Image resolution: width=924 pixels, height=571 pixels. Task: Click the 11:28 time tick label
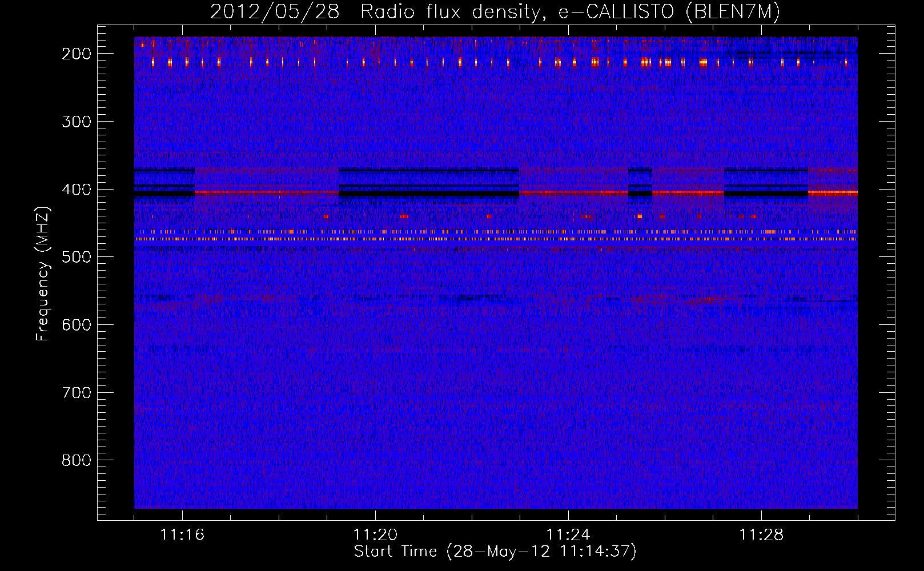pyautogui.click(x=761, y=535)
